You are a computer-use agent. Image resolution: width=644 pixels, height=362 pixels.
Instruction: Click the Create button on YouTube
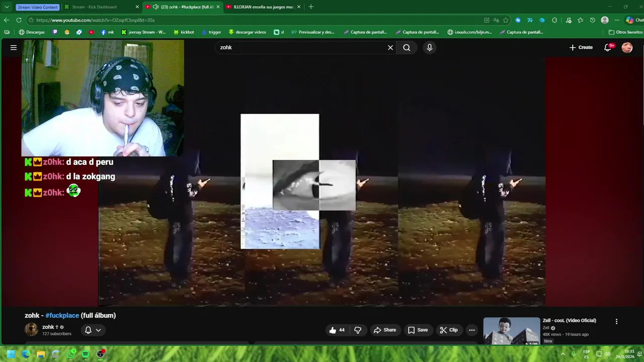point(581,47)
